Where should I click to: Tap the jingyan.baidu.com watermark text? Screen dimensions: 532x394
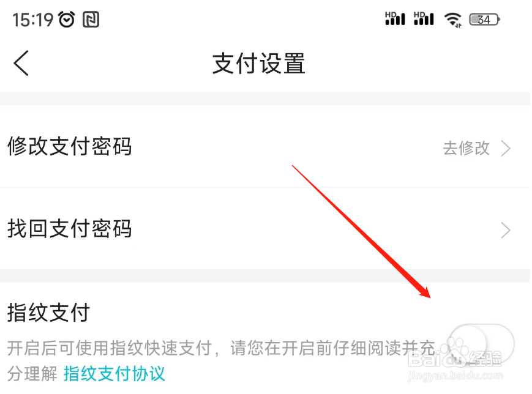coord(455,376)
